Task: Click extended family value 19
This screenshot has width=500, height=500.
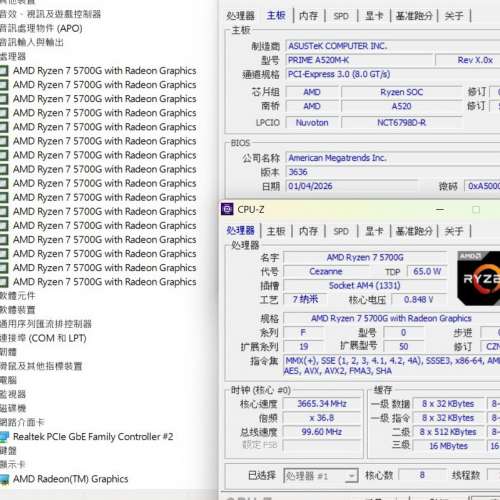Action: pyautogui.click(x=303, y=347)
